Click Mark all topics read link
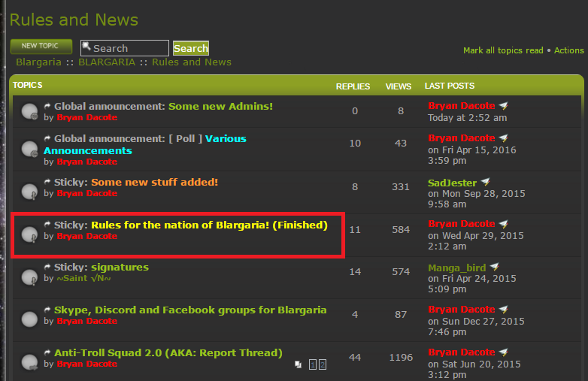This screenshot has height=381, width=588. click(503, 50)
